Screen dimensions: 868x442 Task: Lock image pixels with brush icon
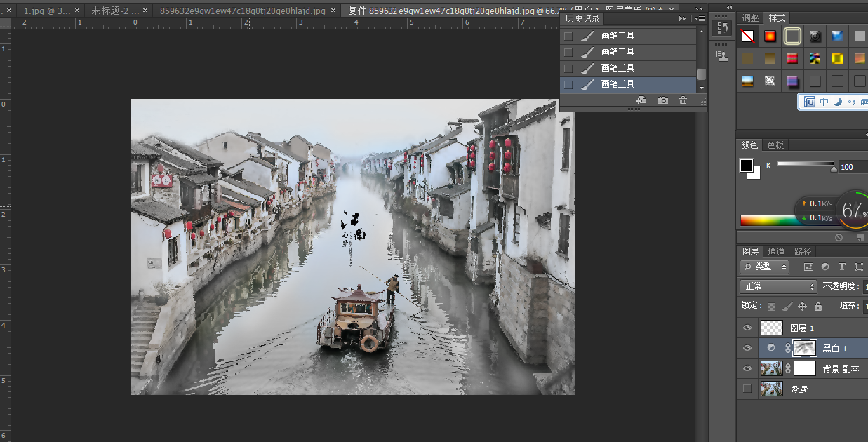tap(787, 307)
